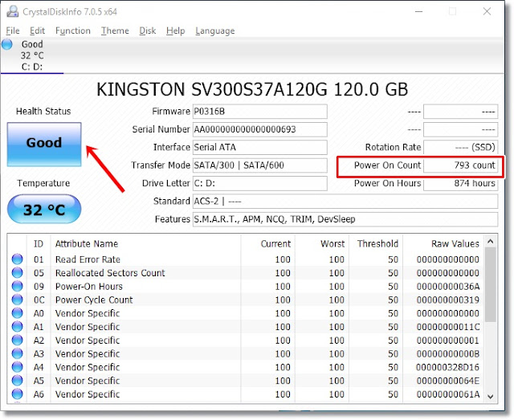Viewport: 514px width, 420px height.
Task: Click the Firmware field P0316B
Action: pos(259,112)
